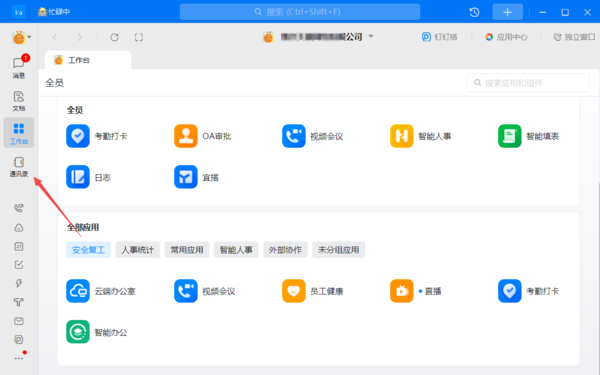
Task: Select the Workbench sidebar icon
Action: click(x=19, y=133)
